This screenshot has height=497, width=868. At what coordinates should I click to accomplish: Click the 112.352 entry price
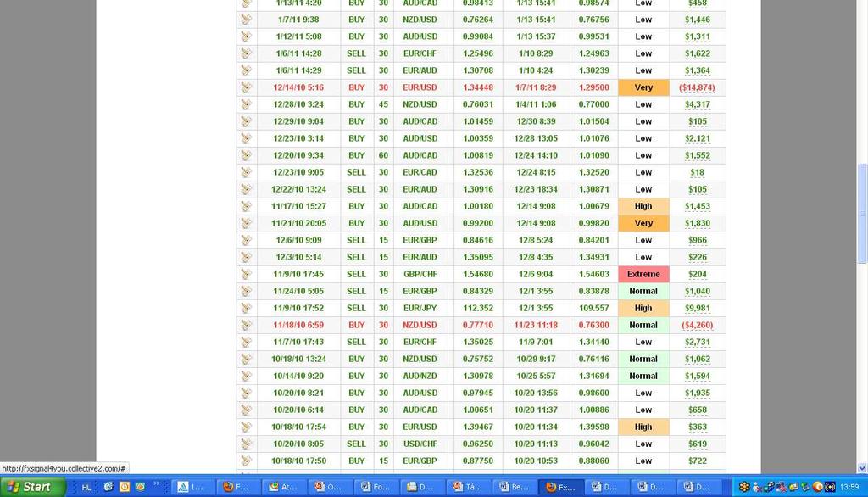point(478,308)
